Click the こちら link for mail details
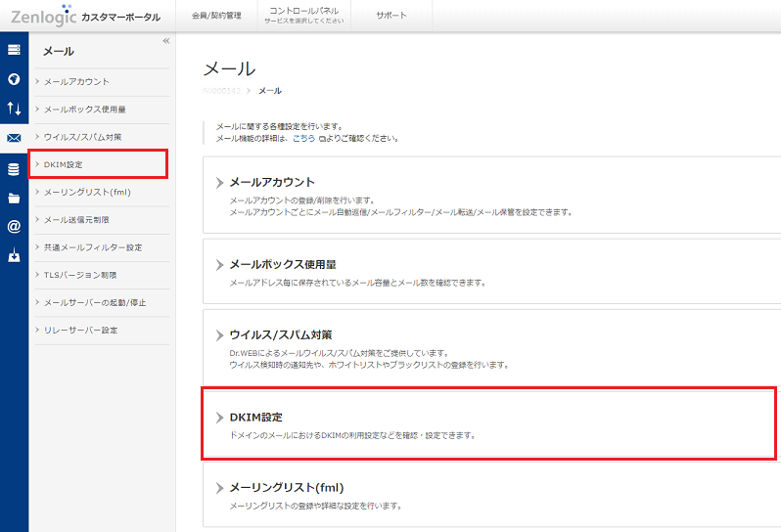The image size is (781, 532). pyautogui.click(x=303, y=139)
